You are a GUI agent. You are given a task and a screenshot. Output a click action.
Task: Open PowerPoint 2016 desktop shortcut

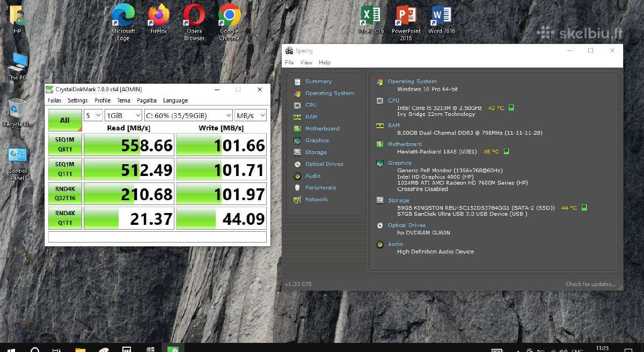tap(406, 23)
